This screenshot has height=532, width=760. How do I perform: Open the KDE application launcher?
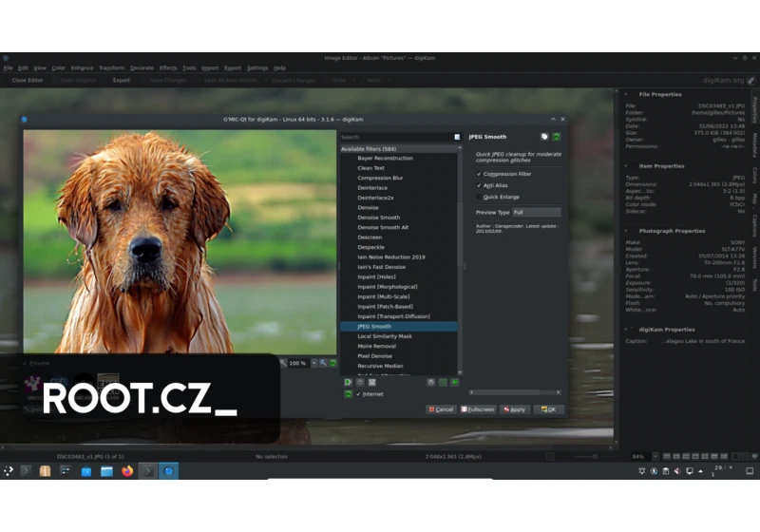pos(9,470)
